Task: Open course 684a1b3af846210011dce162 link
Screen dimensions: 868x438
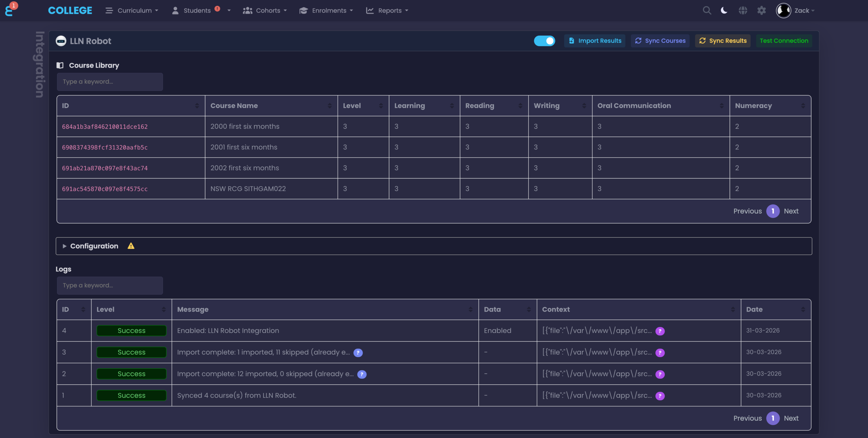Action: tap(105, 127)
